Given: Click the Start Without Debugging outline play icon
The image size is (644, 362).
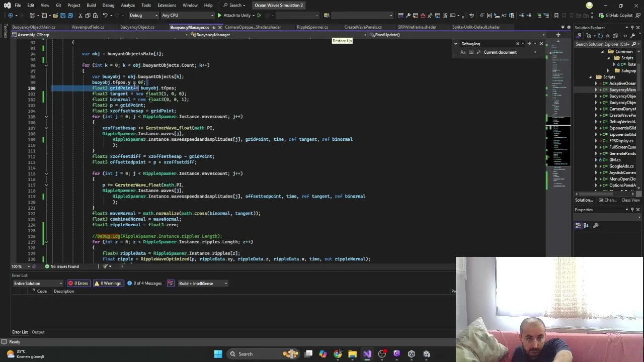Looking at the screenshot, I should (259, 15).
